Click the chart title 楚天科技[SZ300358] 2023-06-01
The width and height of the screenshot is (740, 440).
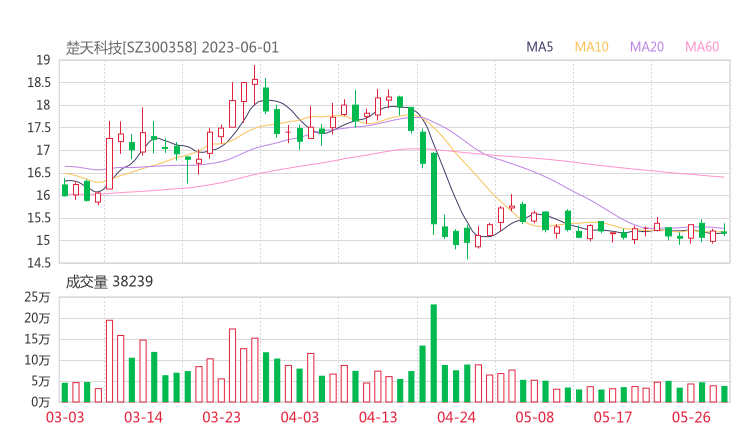(x=172, y=47)
